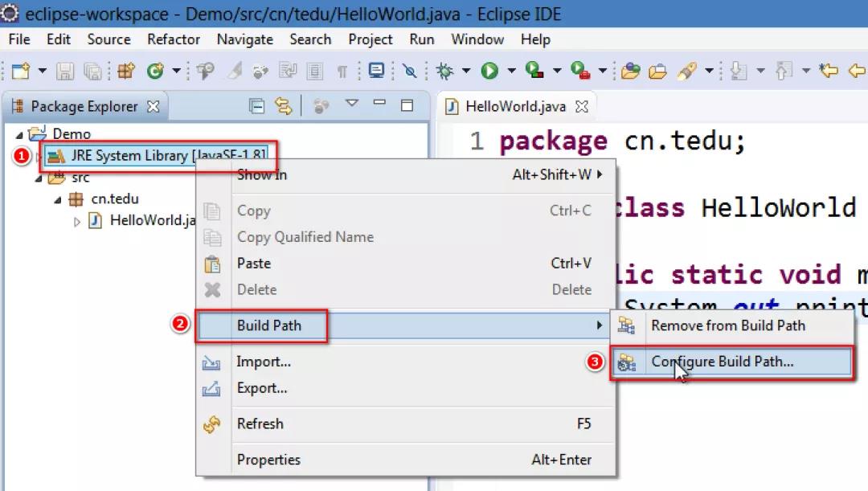Choose Refresh from the context menu
The image size is (868, 491).
click(x=405, y=424)
